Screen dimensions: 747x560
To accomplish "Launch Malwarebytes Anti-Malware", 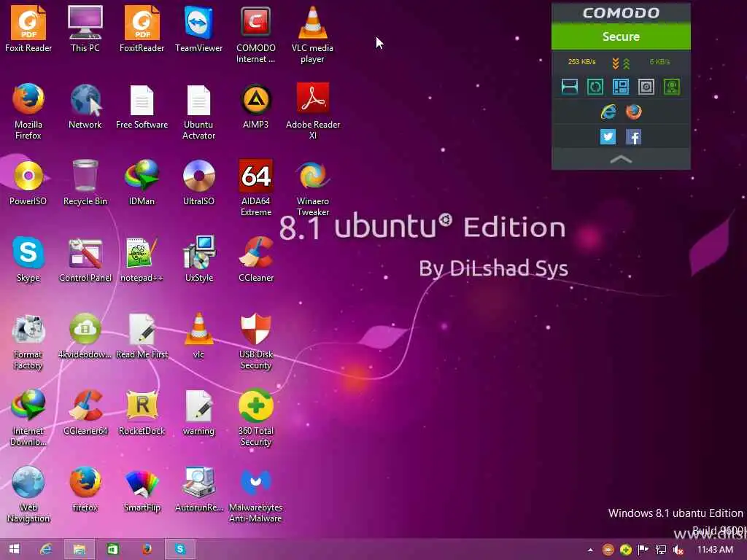I will coord(256,494).
